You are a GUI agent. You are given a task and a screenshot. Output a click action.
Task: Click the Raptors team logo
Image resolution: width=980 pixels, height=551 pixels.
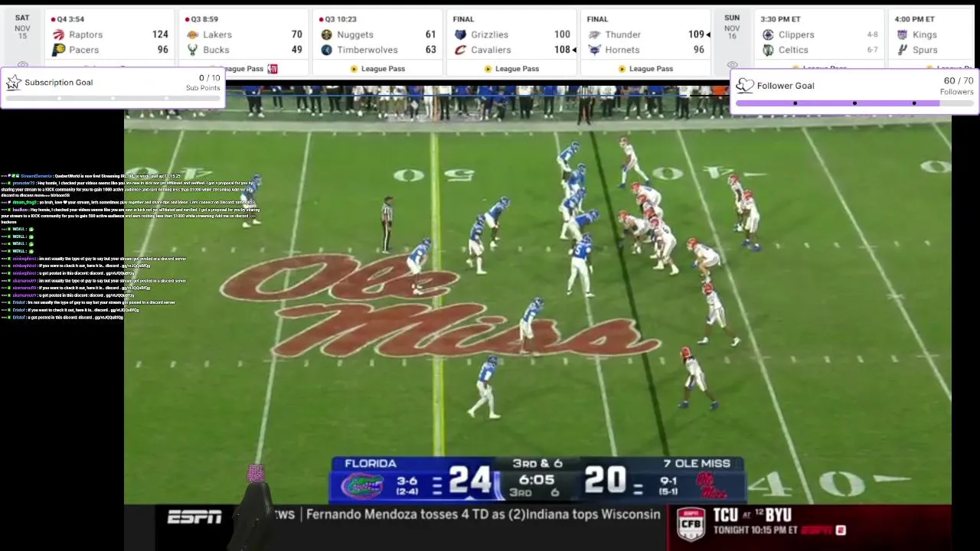click(x=59, y=34)
